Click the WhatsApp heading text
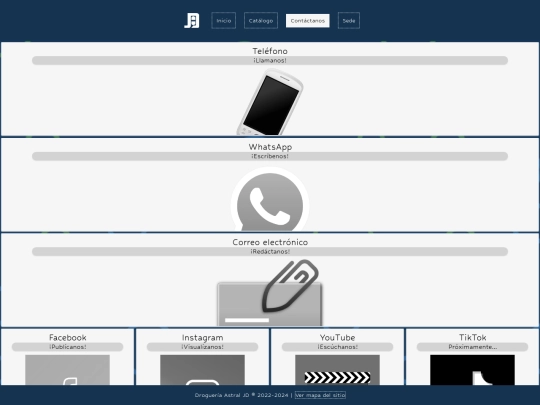The height and width of the screenshot is (405, 540). (270, 147)
